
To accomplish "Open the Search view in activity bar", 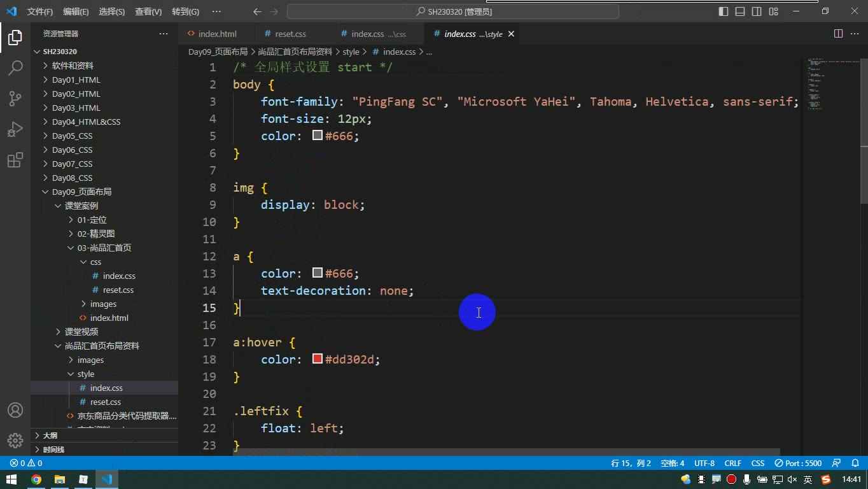I will 15,67.
